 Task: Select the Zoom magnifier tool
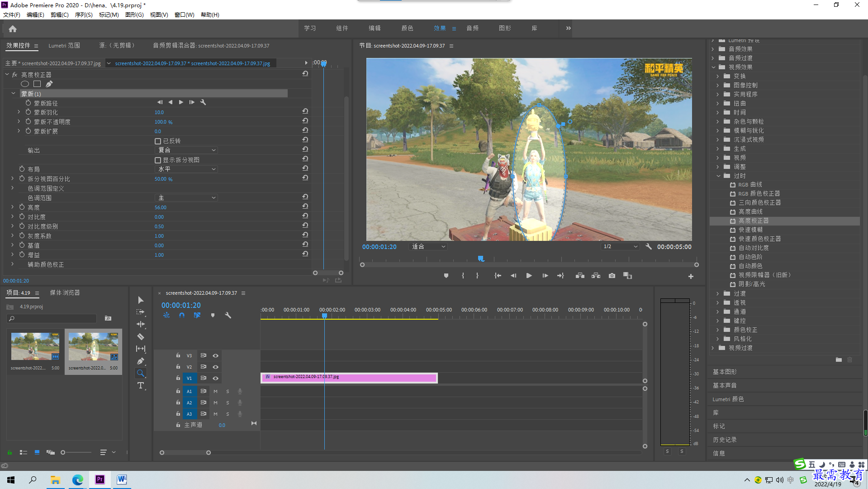pyautogui.click(x=141, y=373)
